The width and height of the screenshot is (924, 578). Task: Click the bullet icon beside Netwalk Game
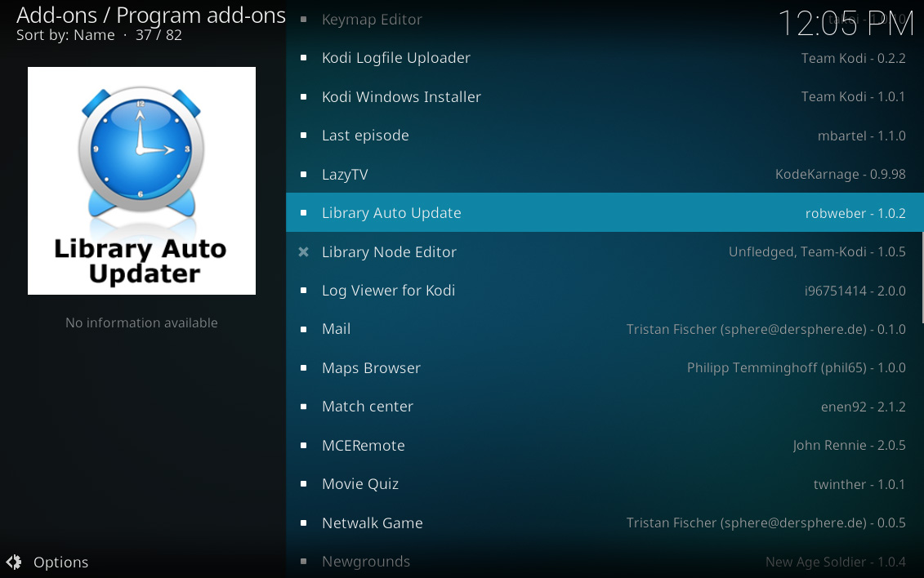(303, 522)
